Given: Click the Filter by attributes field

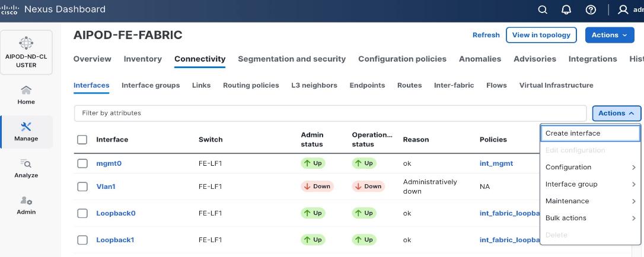Looking at the screenshot, I should pos(330,113).
